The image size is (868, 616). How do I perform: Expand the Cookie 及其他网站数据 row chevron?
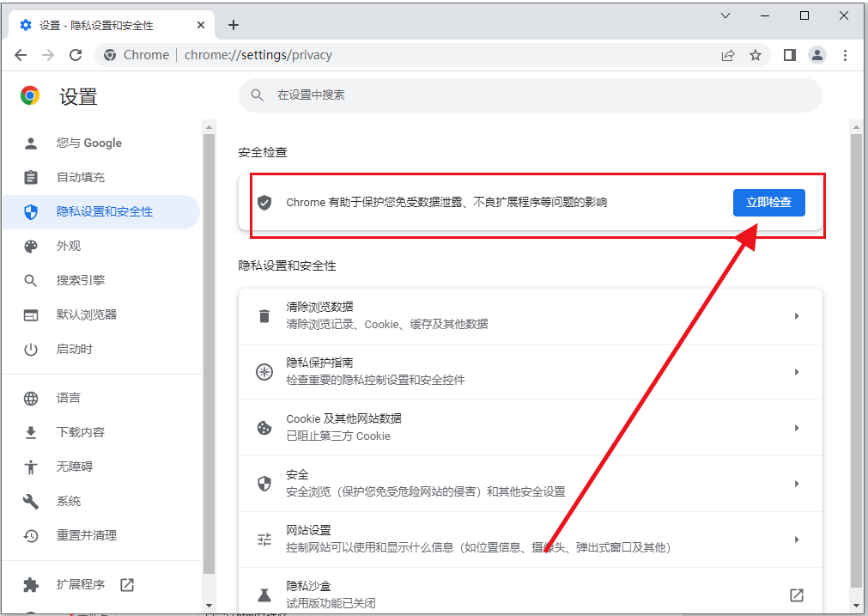[796, 427]
